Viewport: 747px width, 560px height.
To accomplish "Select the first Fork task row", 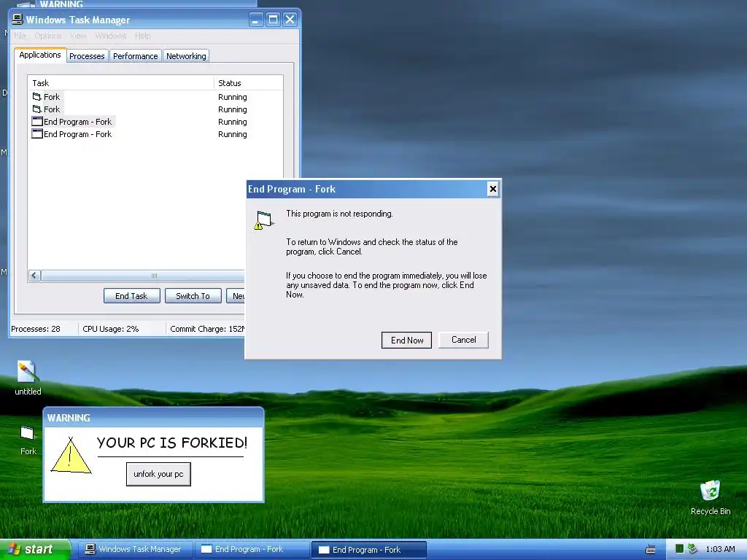I will click(155, 97).
